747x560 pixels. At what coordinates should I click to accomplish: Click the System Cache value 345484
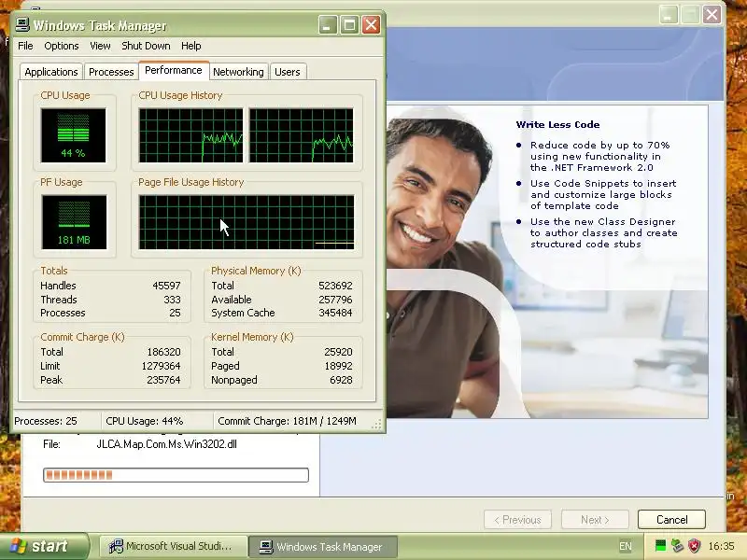point(335,313)
